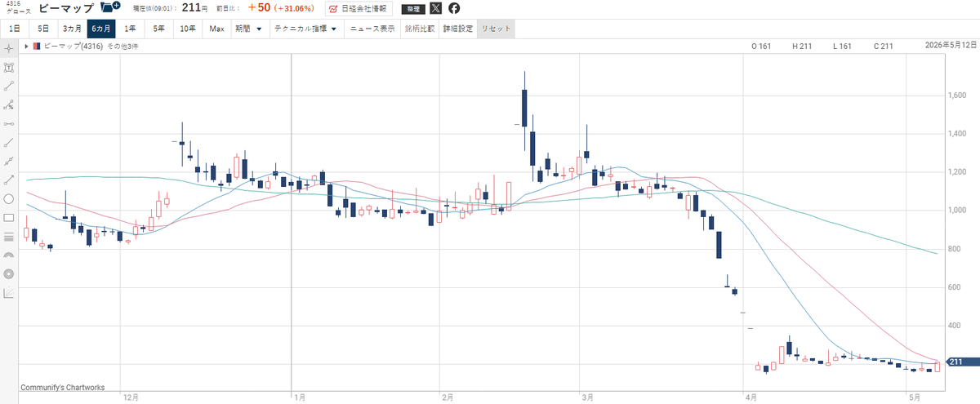Click the O 161 open value

[x=761, y=47]
